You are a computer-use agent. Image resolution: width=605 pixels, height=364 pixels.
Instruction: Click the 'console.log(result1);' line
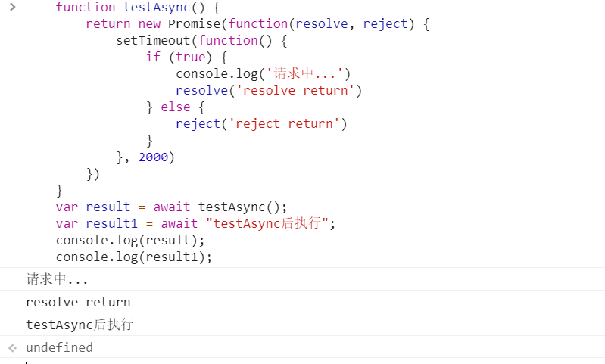pos(134,257)
